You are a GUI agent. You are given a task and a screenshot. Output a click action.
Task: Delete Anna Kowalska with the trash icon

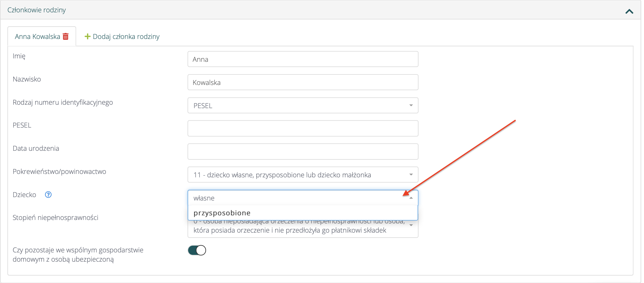(x=66, y=36)
